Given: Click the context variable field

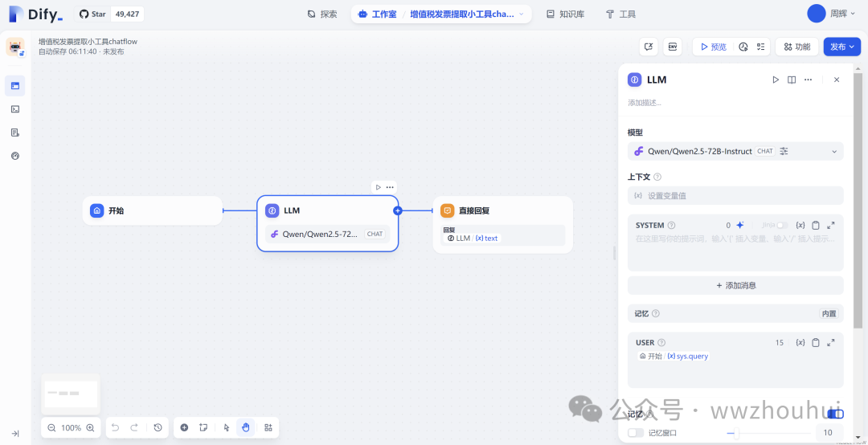Looking at the screenshot, I should 735,195.
